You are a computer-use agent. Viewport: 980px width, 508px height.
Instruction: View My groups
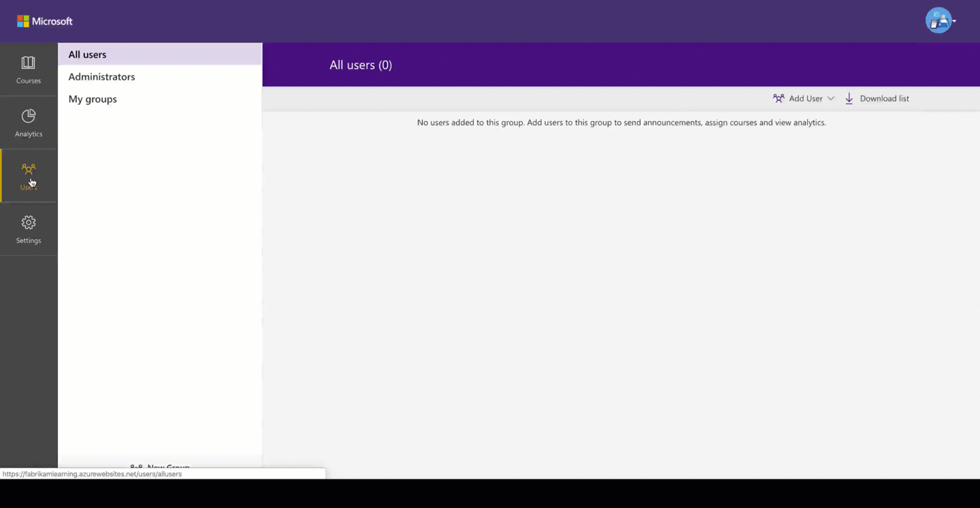tap(93, 99)
